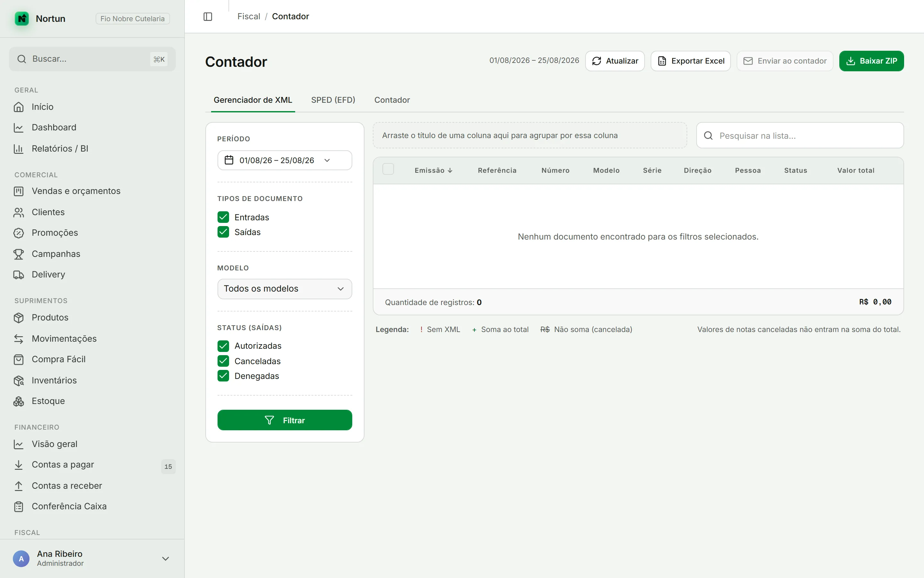924x578 pixels.
Task: Open the Fio Nobre Cutelaria company selector
Action: tap(133, 19)
